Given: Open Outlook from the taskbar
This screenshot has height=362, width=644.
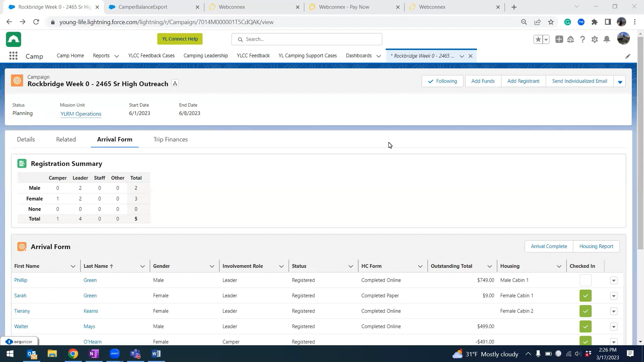Looking at the screenshot, I should pyautogui.click(x=32, y=354).
